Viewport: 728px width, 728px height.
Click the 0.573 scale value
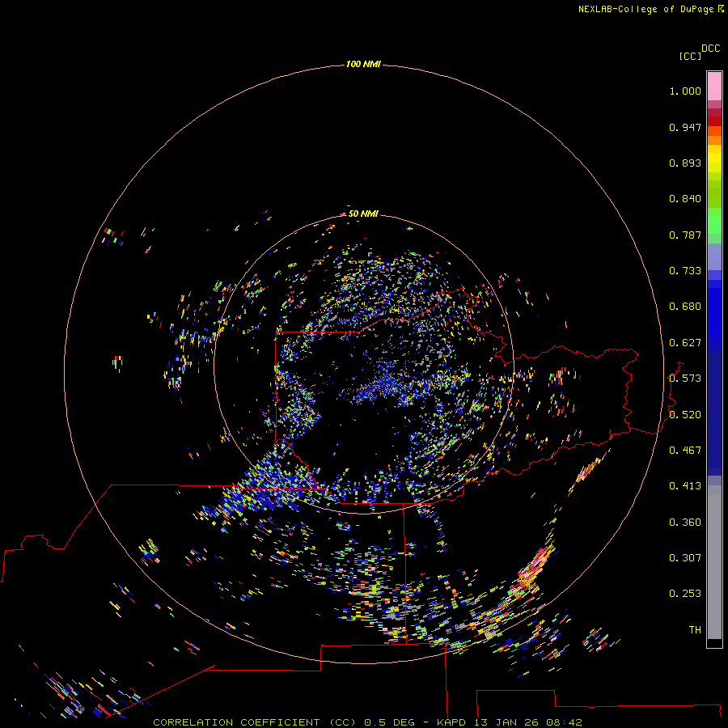pos(685,379)
